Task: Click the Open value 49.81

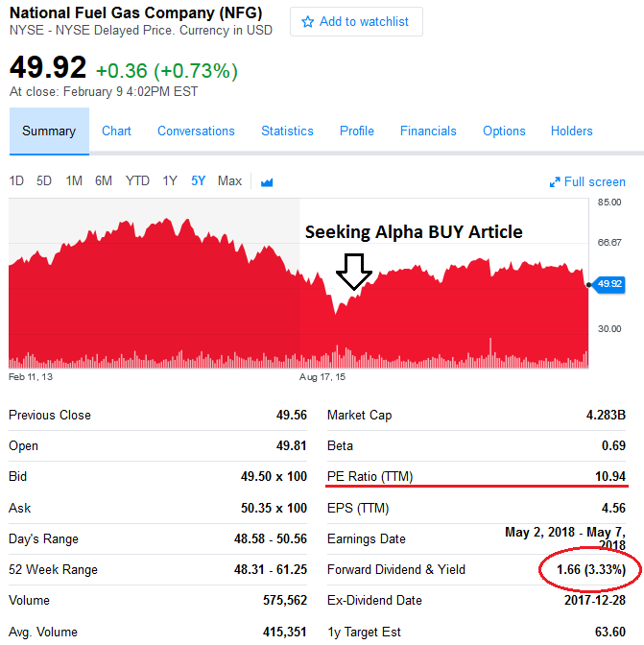Action: point(291,446)
